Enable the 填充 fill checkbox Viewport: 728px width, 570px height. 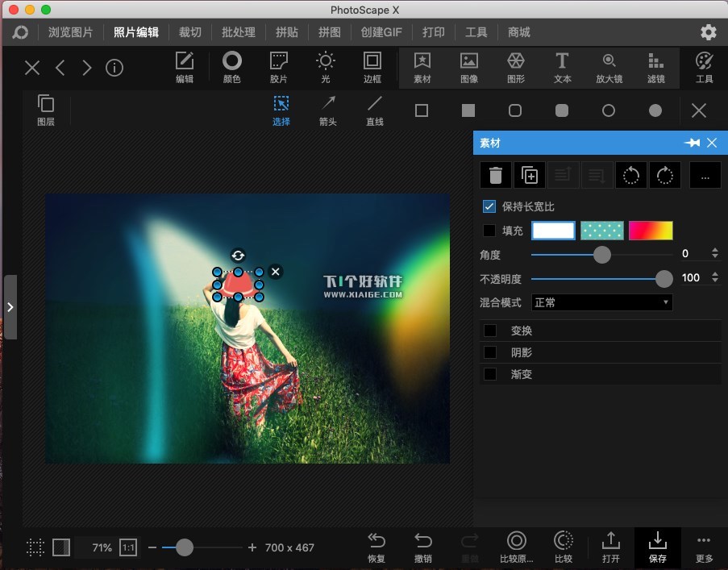coord(489,231)
